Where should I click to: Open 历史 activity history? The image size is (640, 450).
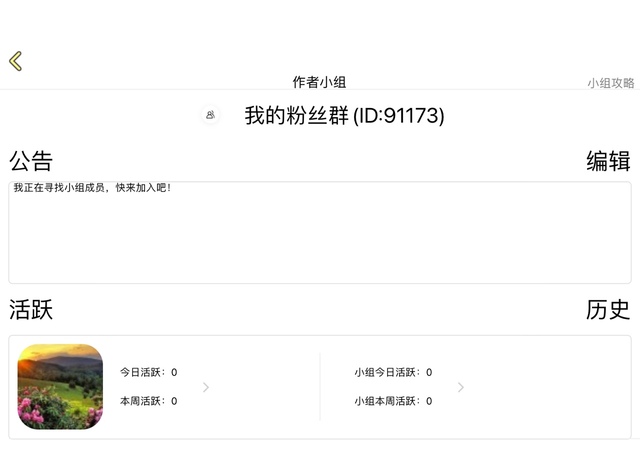[x=608, y=310]
